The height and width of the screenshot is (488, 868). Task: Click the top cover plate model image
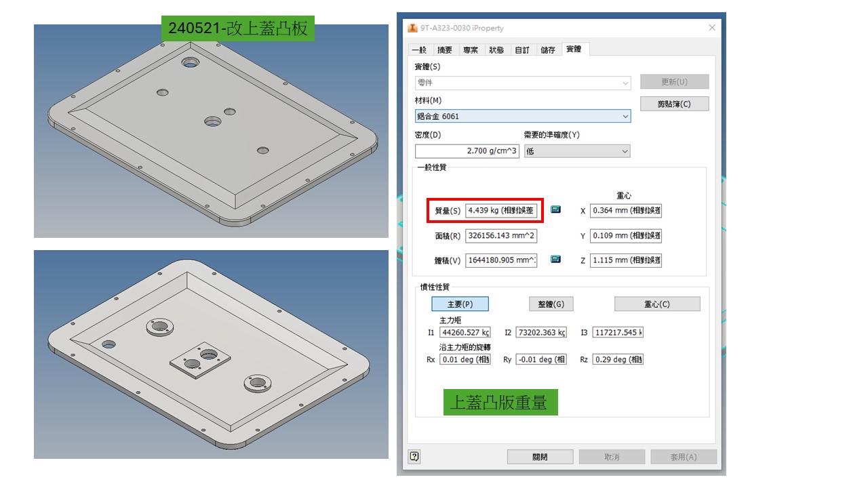(211, 131)
